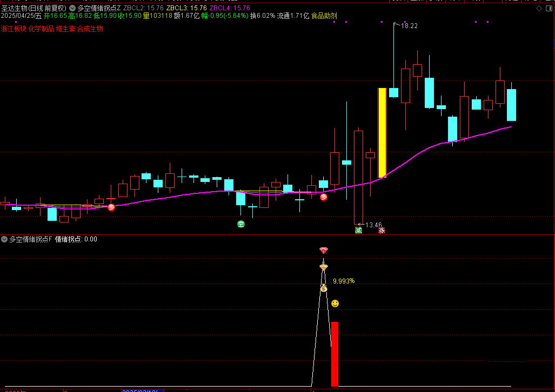Click the red bar in sentiment indicator
The image size is (555, 392).
click(x=335, y=354)
